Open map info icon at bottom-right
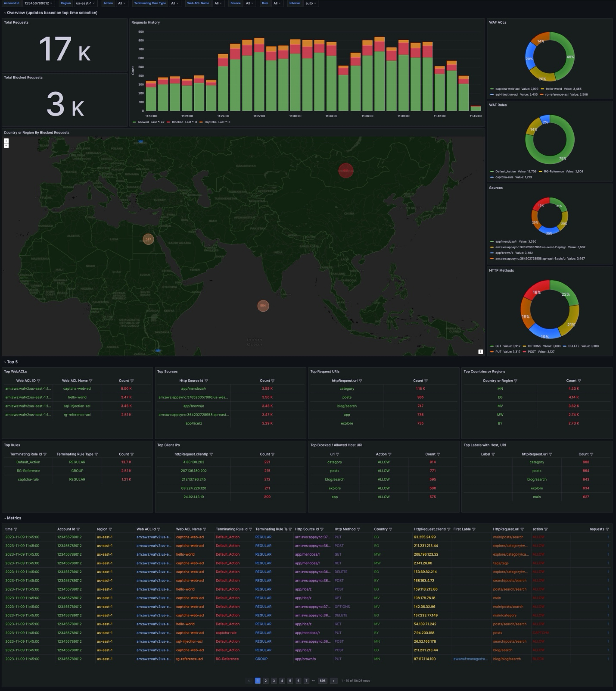The width and height of the screenshot is (616, 691). click(x=480, y=352)
